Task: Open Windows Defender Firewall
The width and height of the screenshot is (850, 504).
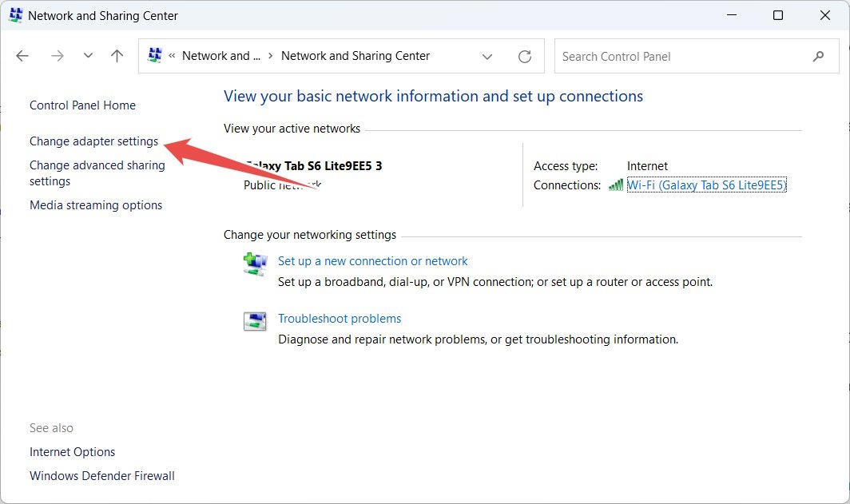Action: [101, 475]
